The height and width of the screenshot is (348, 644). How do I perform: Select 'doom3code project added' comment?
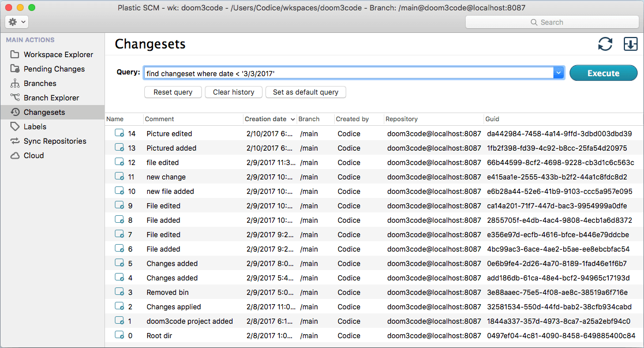point(190,321)
